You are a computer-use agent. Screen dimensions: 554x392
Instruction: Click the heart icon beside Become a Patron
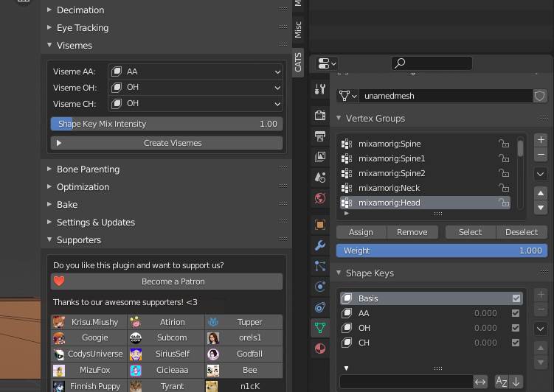coord(59,281)
